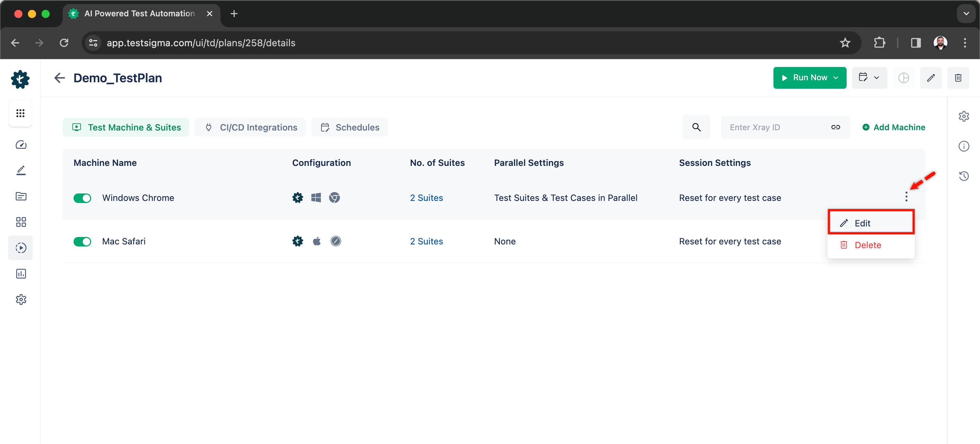Select Edit from the context menu
Image resolution: width=980 pixels, height=444 pixels.
871,223
